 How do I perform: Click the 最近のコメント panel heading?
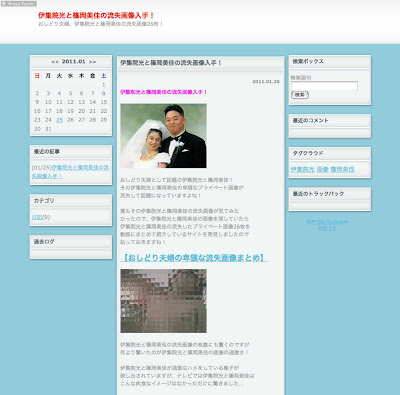[310, 120]
